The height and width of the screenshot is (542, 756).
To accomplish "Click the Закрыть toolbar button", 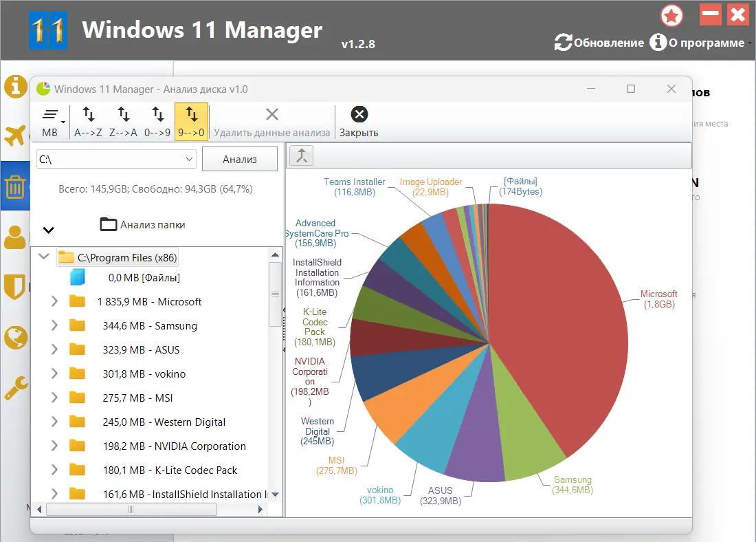I will (359, 122).
